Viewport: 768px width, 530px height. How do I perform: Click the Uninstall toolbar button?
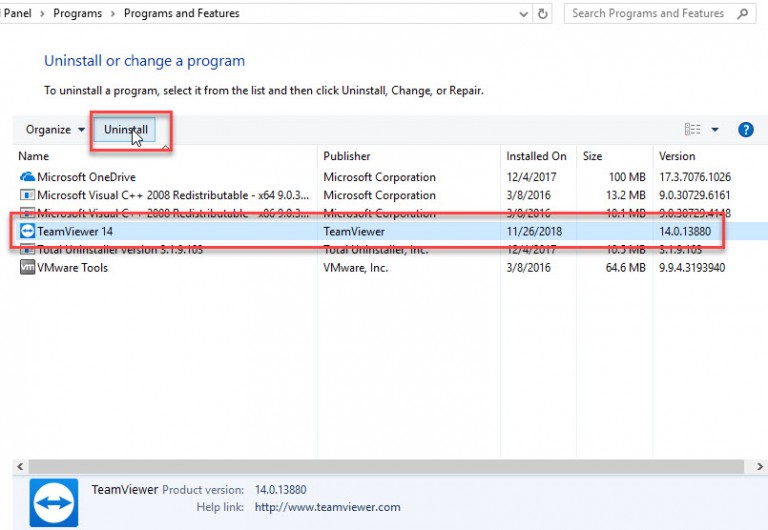pyautogui.click(x=125, y=130)
